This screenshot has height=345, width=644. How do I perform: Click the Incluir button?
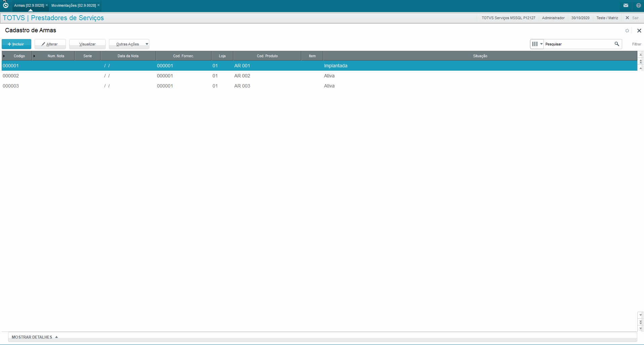click(16, 44)
